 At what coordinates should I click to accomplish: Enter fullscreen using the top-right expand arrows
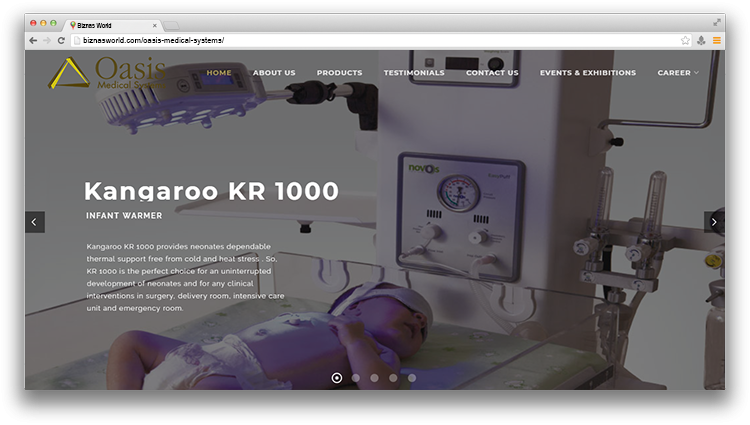(x=717, y=22)
